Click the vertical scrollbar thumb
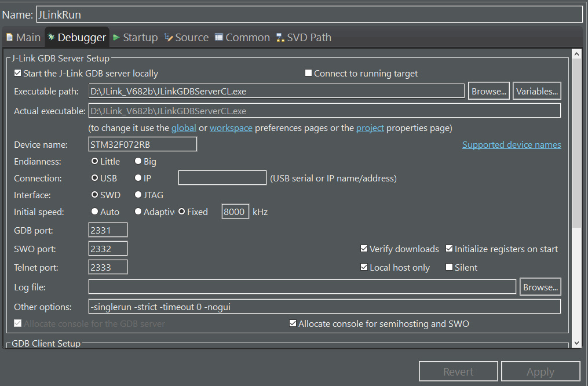This screenshot has height=386, width=588. click(x=577, y=143)
